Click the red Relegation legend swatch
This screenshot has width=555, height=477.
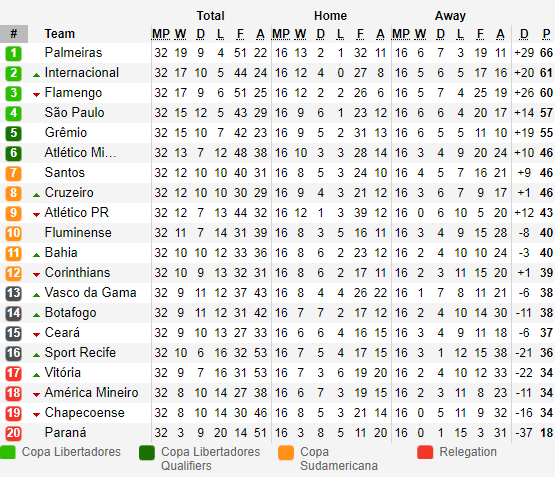425,452
